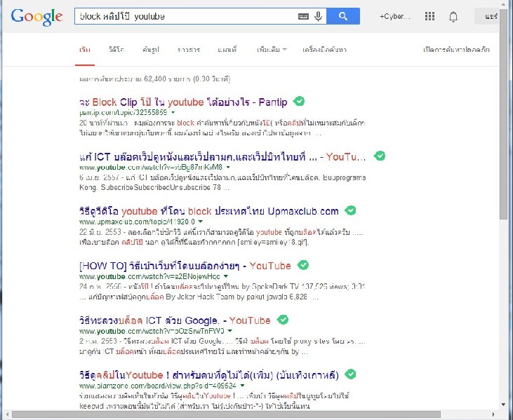The height and width of the screenshot is (420, 513).
Task: Open the Google apps grid icon
Action: point(429,16)
